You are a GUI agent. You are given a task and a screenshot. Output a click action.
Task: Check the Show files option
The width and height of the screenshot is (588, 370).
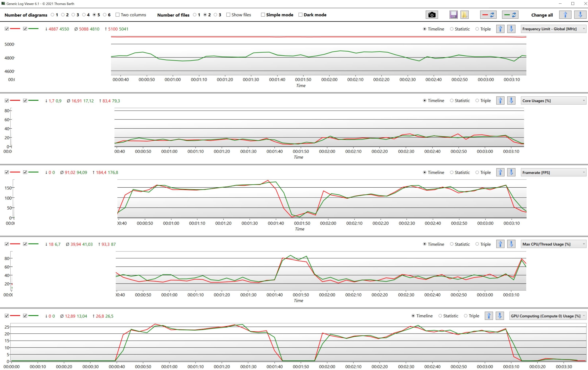coord(228,15)
